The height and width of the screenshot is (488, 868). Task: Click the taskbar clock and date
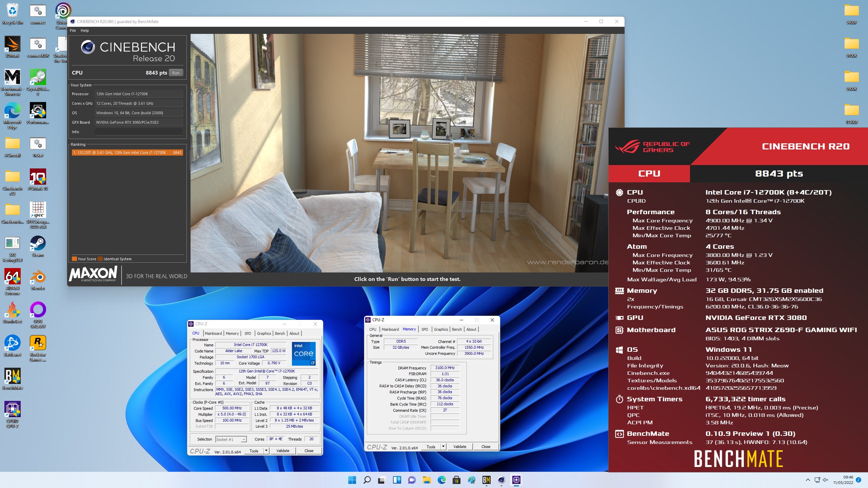tap(843, 480)
